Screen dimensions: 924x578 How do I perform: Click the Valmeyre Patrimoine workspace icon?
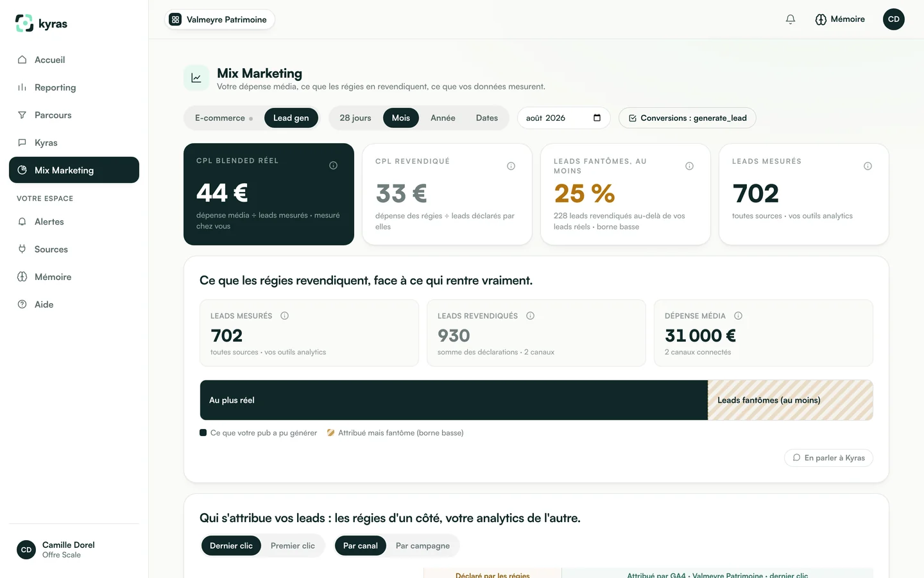(175, 19)
